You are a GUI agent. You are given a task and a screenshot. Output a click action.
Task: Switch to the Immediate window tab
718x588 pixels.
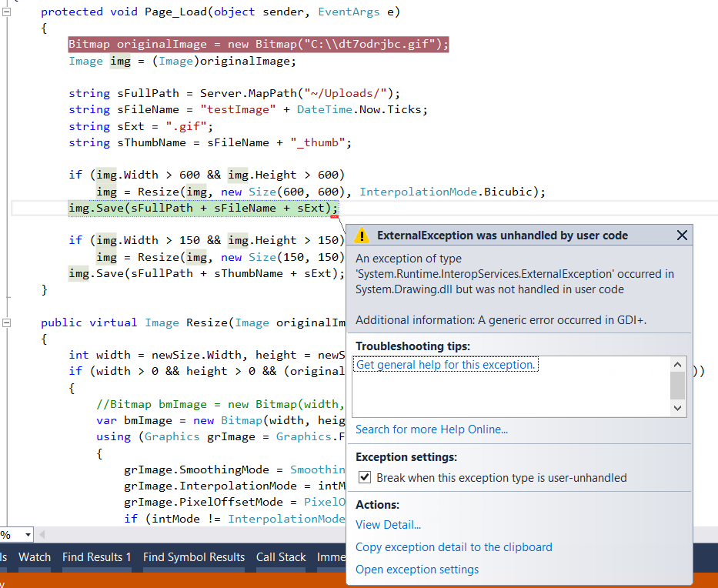click(x=331, y=557)
